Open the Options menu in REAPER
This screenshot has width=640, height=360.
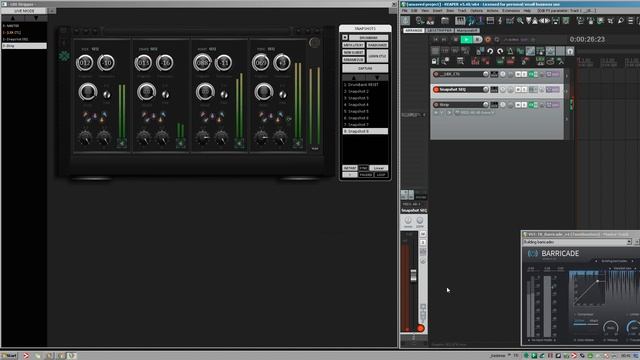pos(476,11)
